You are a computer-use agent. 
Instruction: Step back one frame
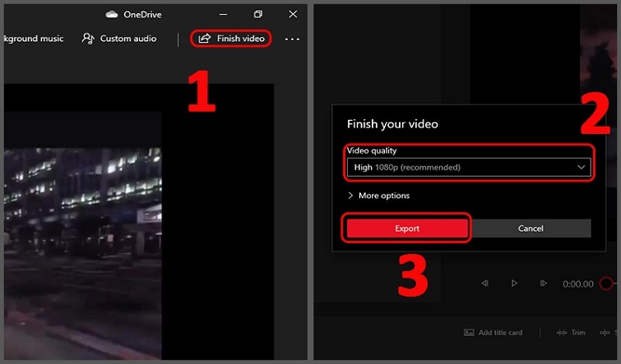(x=484, y=283)
